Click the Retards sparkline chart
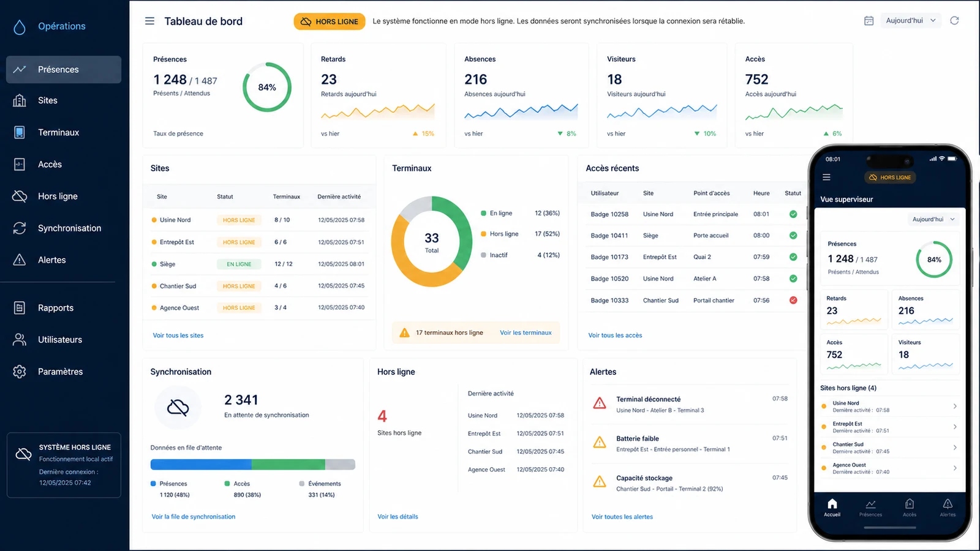The width and height of the screenshot is (980, 551). coord(378,111)
